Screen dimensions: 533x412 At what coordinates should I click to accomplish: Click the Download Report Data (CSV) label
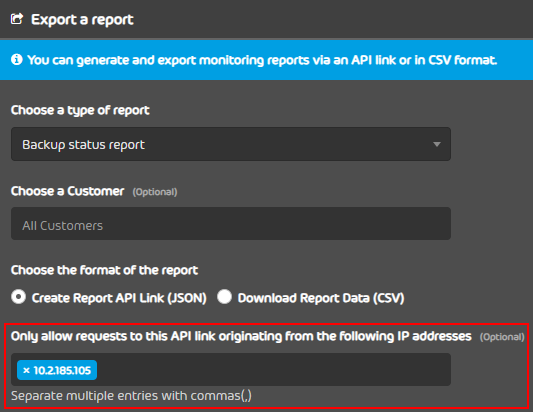coord(321,298)
